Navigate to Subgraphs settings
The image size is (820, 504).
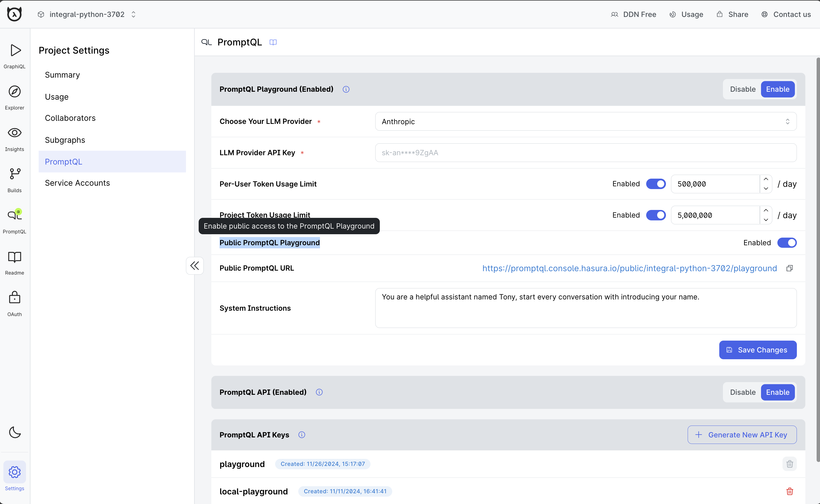click(x=64, y=139)
